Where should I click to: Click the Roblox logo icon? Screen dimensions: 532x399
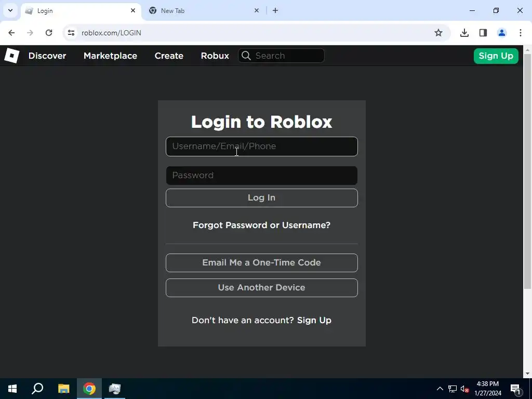tap(11, 56)
